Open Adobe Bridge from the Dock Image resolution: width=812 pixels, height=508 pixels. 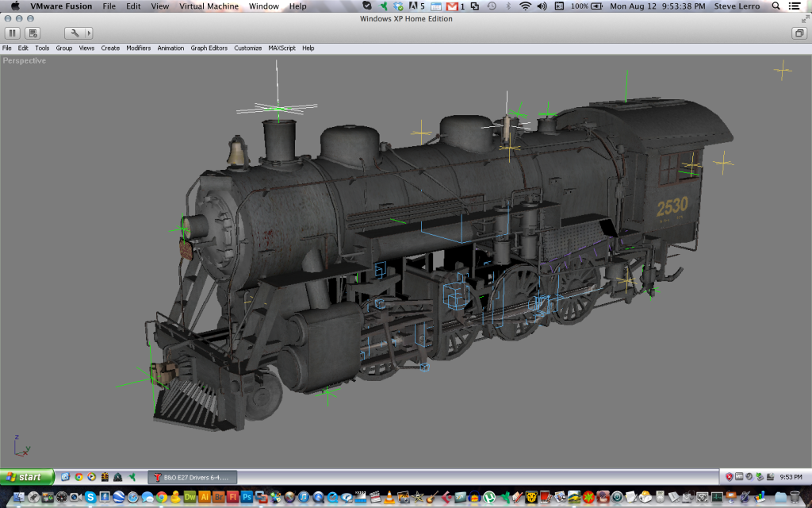click(x=219, y=497)
